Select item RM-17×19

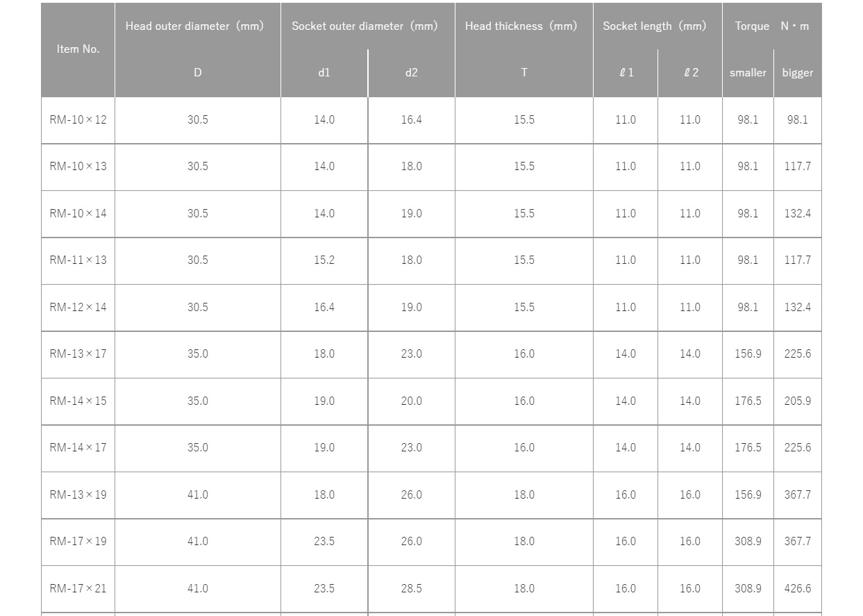(78, 542)
